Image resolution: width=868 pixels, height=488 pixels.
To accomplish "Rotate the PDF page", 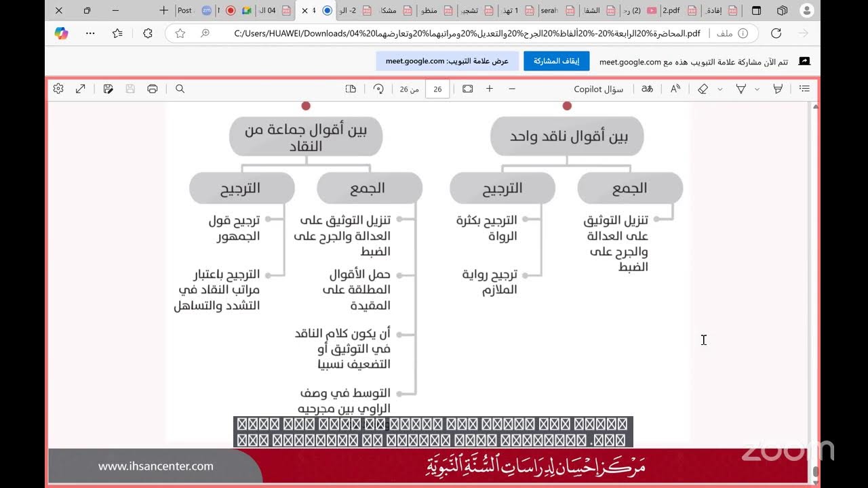I will [378, 89].
